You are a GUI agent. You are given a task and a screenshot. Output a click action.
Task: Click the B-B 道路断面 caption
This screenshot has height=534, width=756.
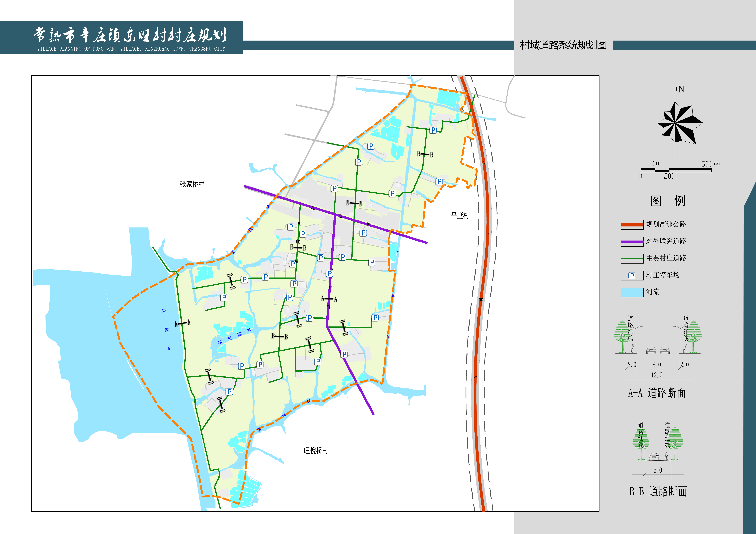coord(658,491)
